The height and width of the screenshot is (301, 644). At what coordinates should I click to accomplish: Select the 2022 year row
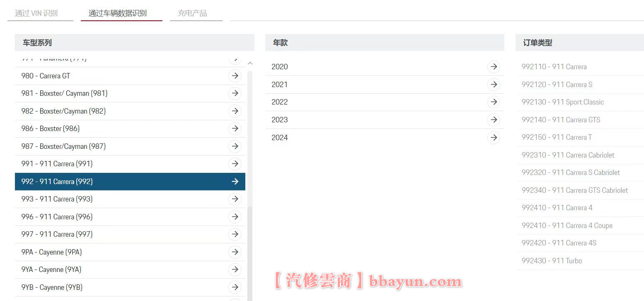[373, 102]
